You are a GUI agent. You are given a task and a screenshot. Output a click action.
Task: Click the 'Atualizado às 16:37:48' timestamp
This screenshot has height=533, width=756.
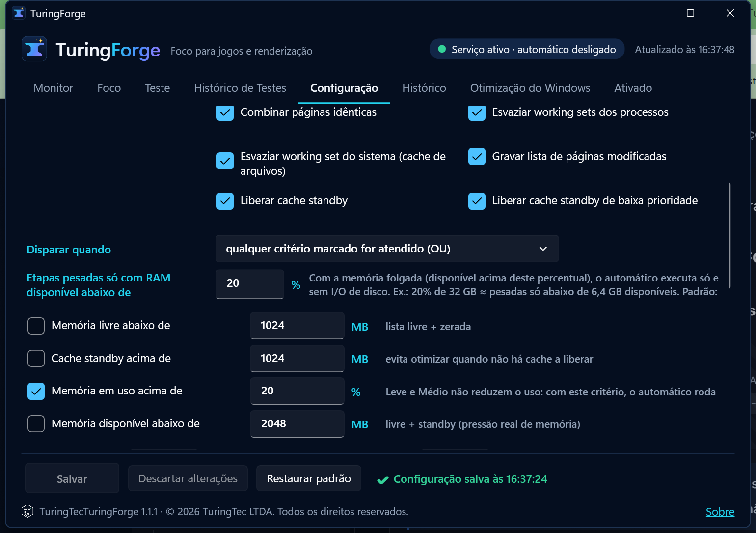[x=685, y=50]
